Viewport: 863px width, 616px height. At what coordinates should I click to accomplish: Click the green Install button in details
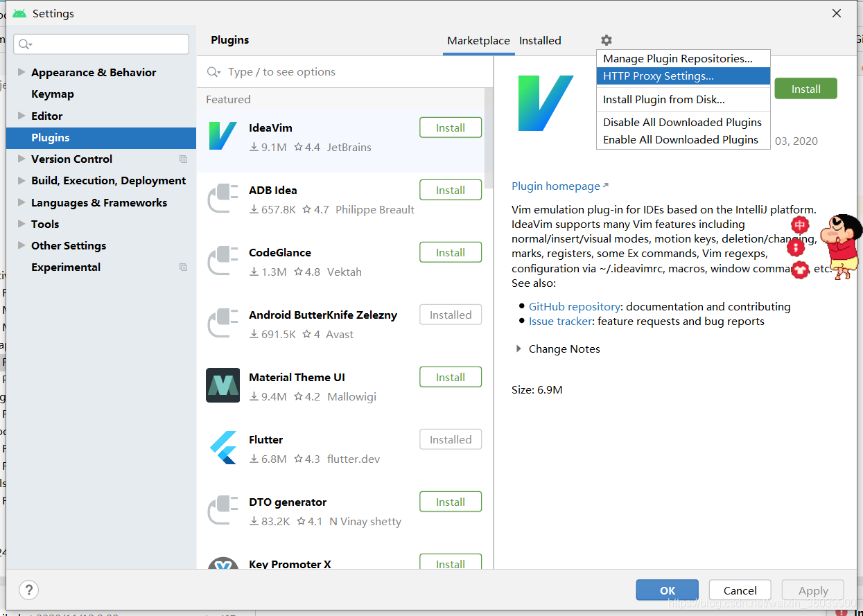click(x=805, y=89)
